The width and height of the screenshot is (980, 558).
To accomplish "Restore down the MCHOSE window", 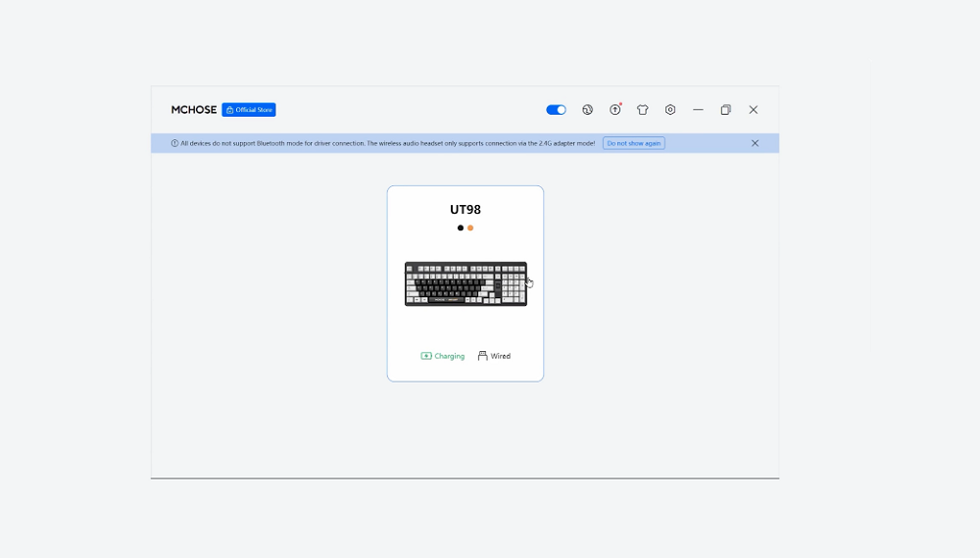I will click(x=725, y=110).
